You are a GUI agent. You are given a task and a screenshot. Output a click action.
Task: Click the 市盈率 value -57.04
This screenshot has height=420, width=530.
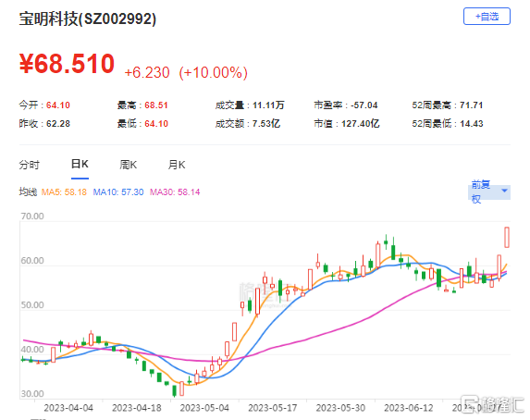click(x=364, y=105)
